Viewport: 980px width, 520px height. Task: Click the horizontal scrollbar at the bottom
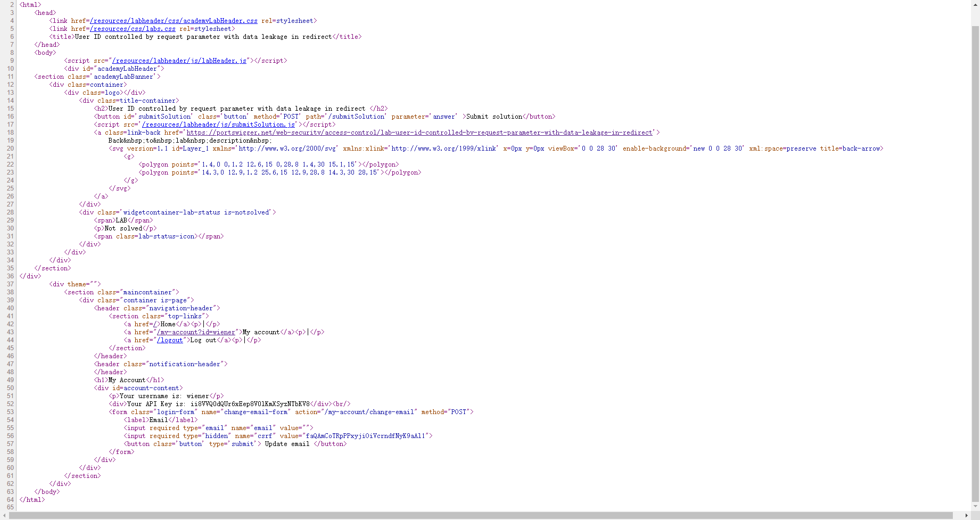[x=481, y=515]
